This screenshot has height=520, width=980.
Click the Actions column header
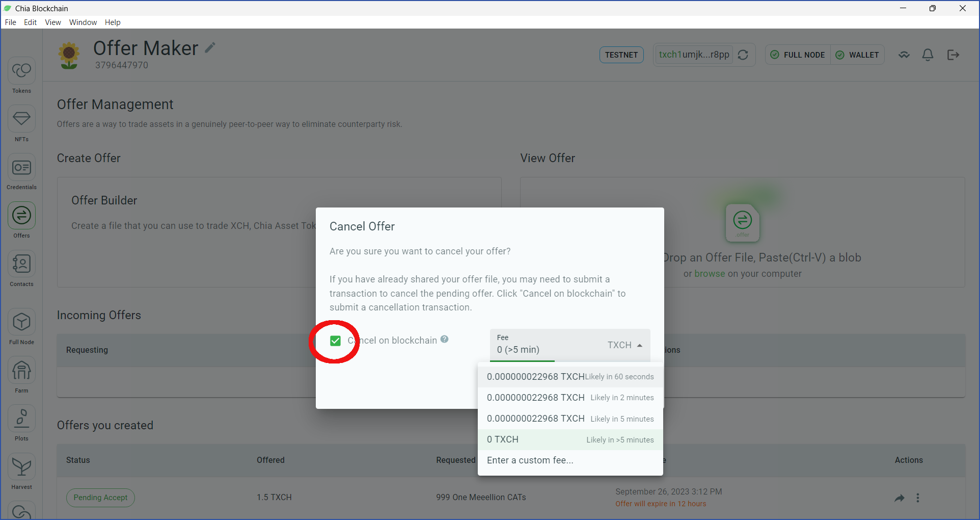[909, 460]
